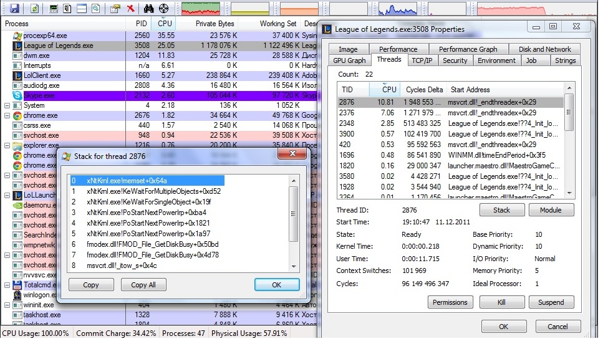Click the red X Kill Process icon
Viewport: 603px width, 364px height.
point(130,9)
